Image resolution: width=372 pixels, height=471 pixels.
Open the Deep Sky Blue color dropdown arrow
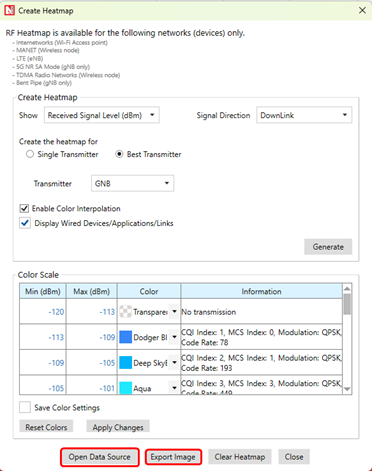pos(174,362)
